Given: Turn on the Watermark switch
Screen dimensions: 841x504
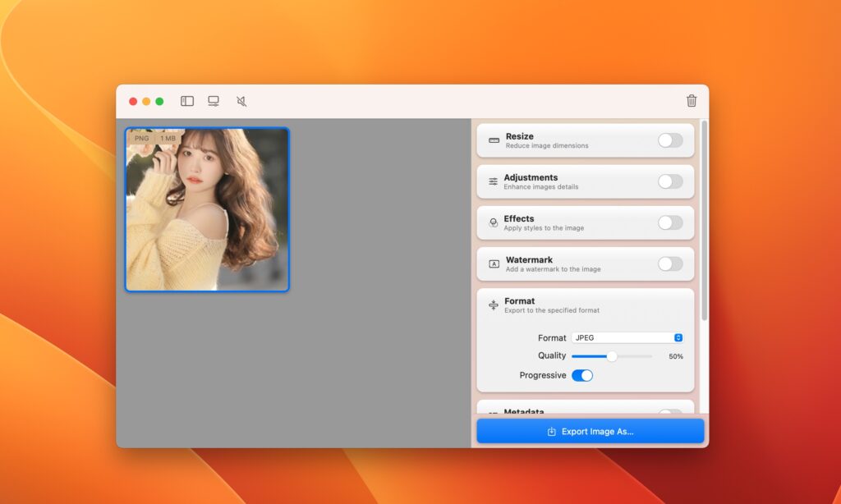Looking at the screenshot, I should [x=670, y=263].
